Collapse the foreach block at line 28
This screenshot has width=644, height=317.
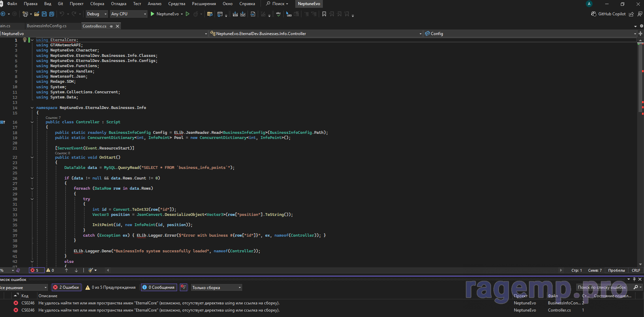[32, 188]
